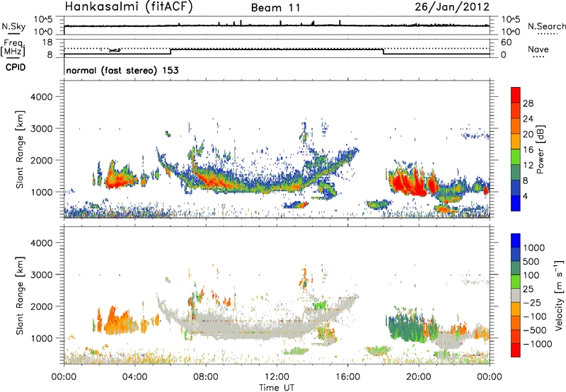Click the 1000 tick on velocity panel range axis
This screenshot has width=566, height=392.
point(42,338)
